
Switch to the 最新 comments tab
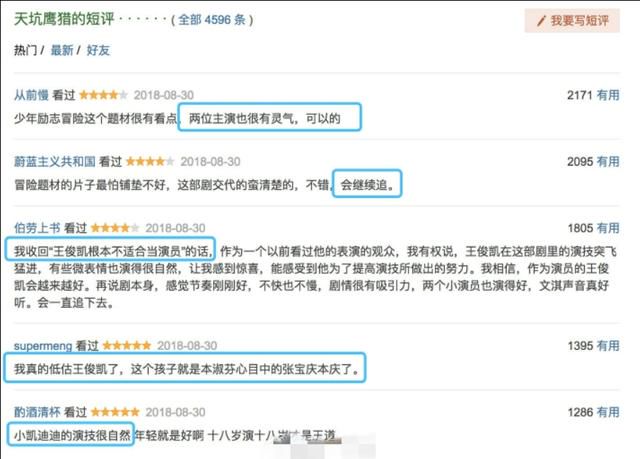[x=62, y=50]
